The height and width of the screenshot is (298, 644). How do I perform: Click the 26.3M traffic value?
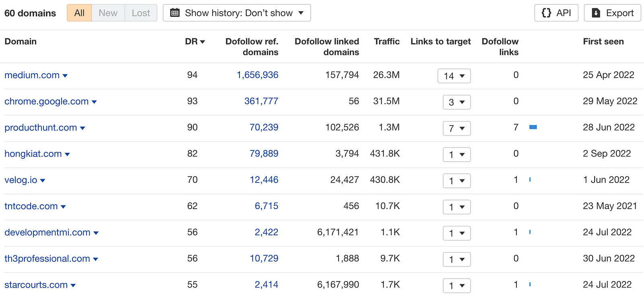(386, 75)
